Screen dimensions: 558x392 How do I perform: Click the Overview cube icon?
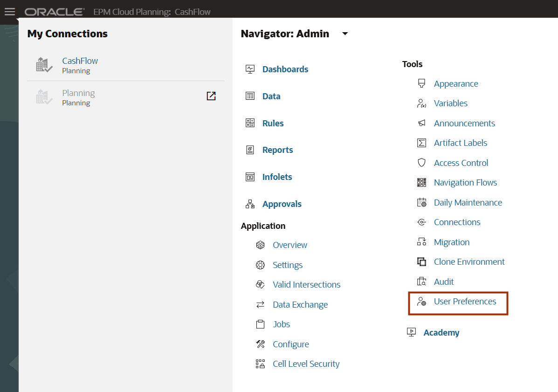pyautogui.click(x=261, y=245)
